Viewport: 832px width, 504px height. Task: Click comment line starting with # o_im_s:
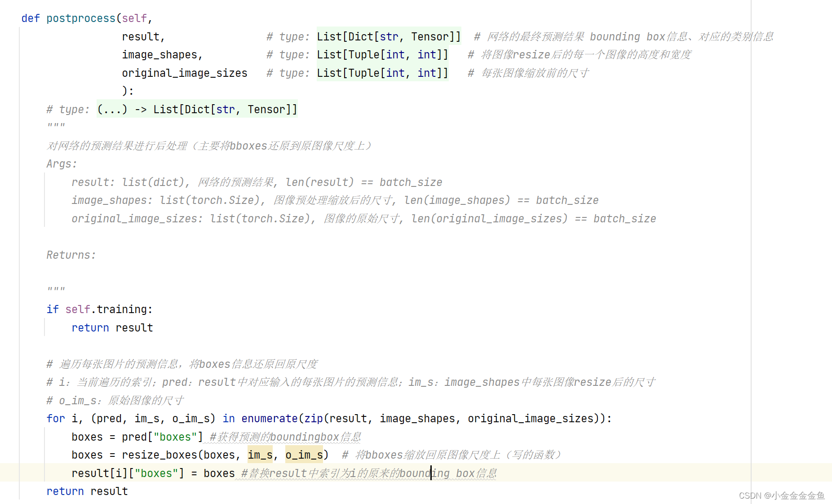coord(115,401)
